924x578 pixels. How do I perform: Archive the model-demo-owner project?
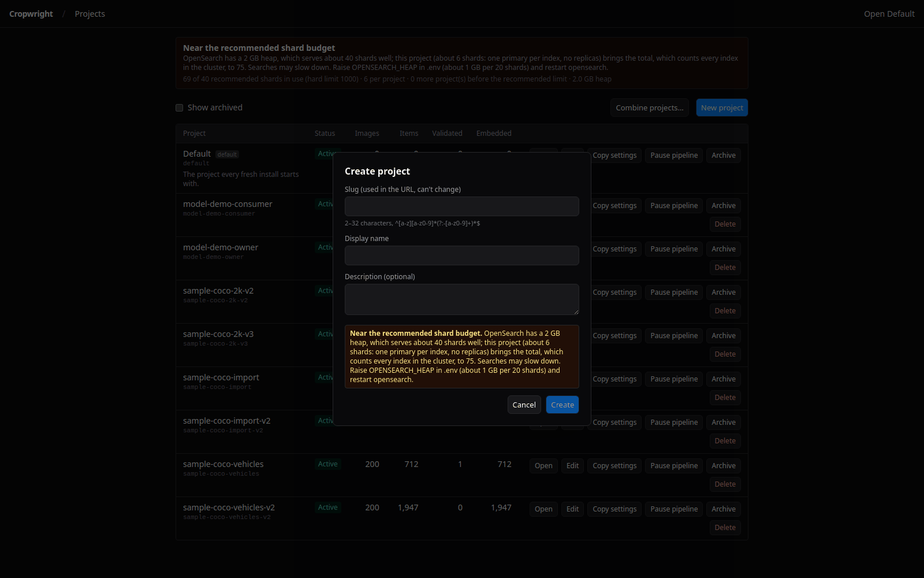coord(724,249)
